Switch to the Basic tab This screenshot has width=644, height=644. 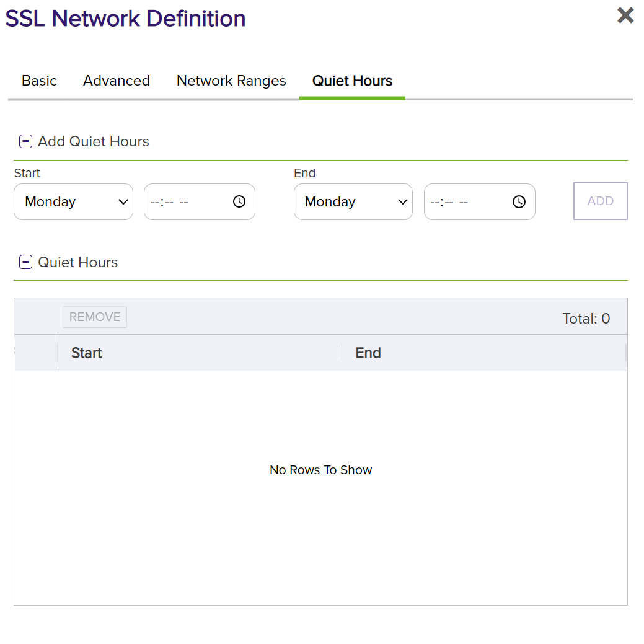click(39, 81)
